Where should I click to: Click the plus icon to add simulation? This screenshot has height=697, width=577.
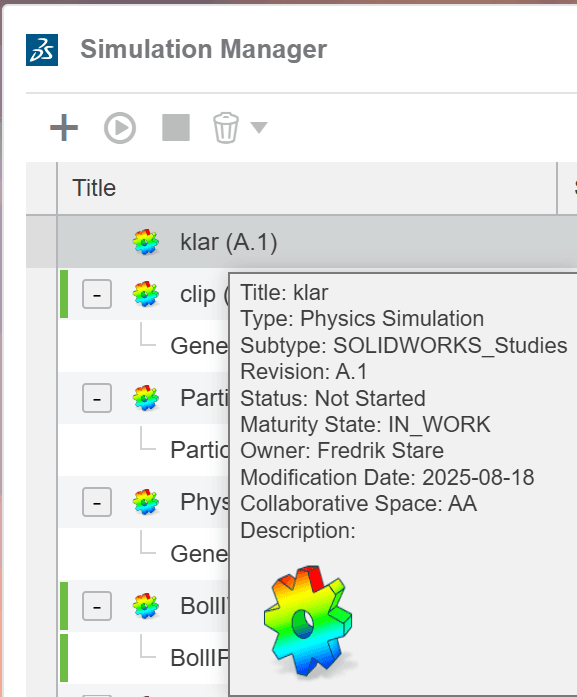[64, 128]
